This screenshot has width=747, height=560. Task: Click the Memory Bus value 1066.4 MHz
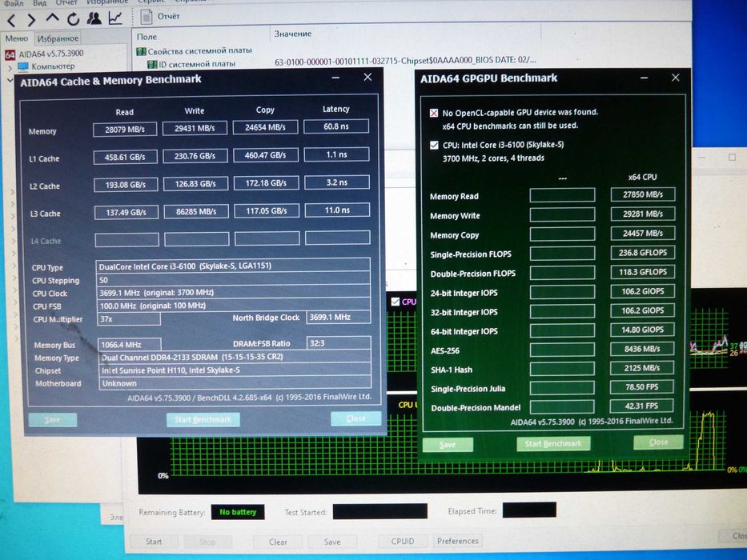[130, 344]
